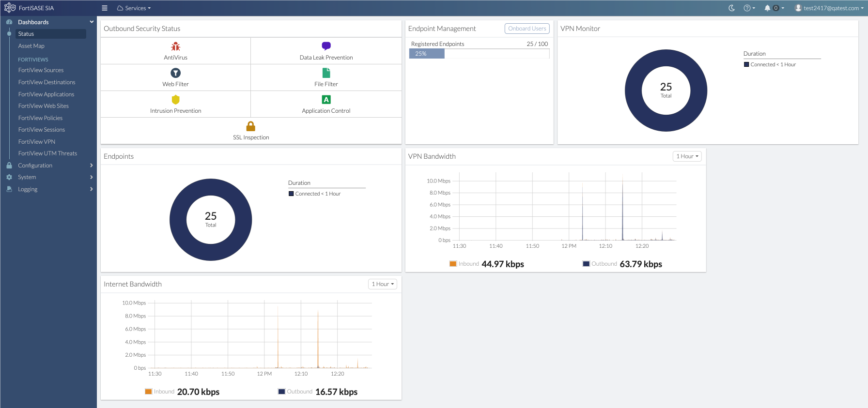Viewport: 868px width, 408px height.
Task: Open Asset Map page
Action: click(31, 46)
